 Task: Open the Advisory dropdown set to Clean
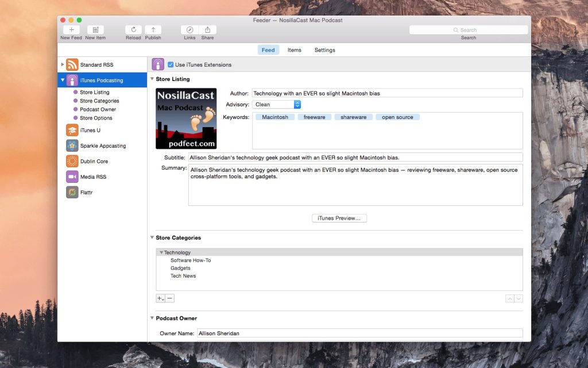pyautogui.click(x=276, y=105)
